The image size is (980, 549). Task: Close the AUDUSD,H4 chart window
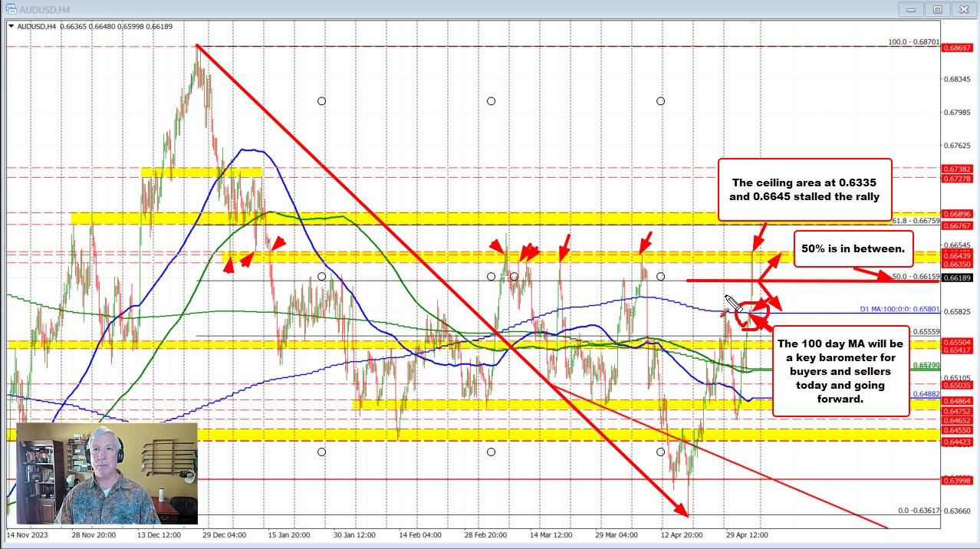961,9
